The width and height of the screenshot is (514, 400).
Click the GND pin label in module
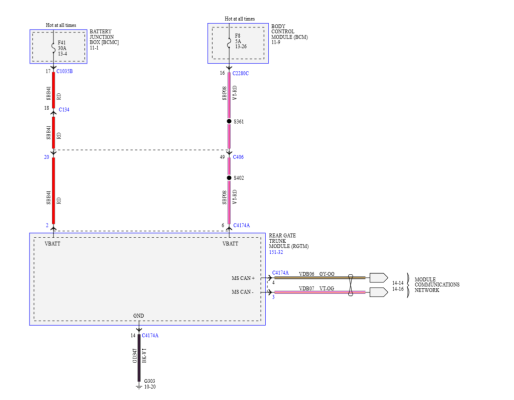[139, 316]
